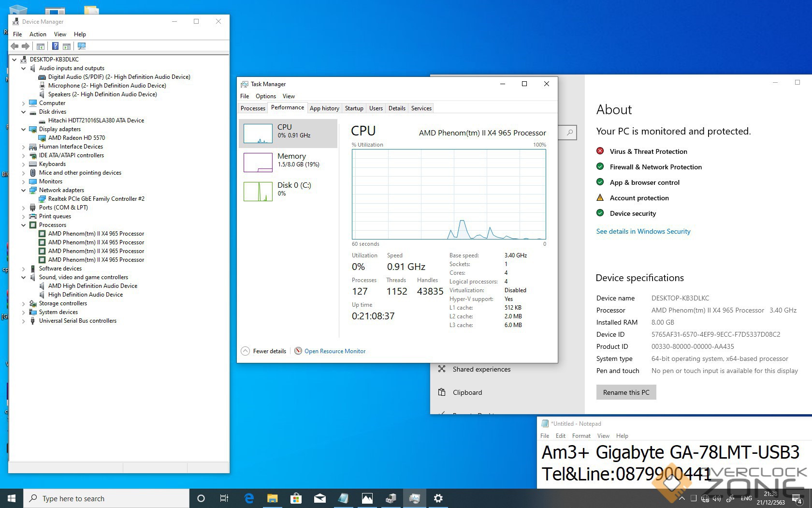Image resolution: width=812 pixels, height=508 pixels.
Task: Collapse the Disk drives node
Action: click(24, 112)
